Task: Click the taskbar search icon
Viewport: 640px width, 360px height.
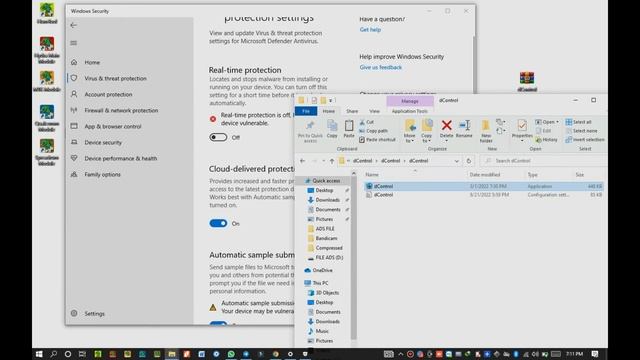Action: 53,354
